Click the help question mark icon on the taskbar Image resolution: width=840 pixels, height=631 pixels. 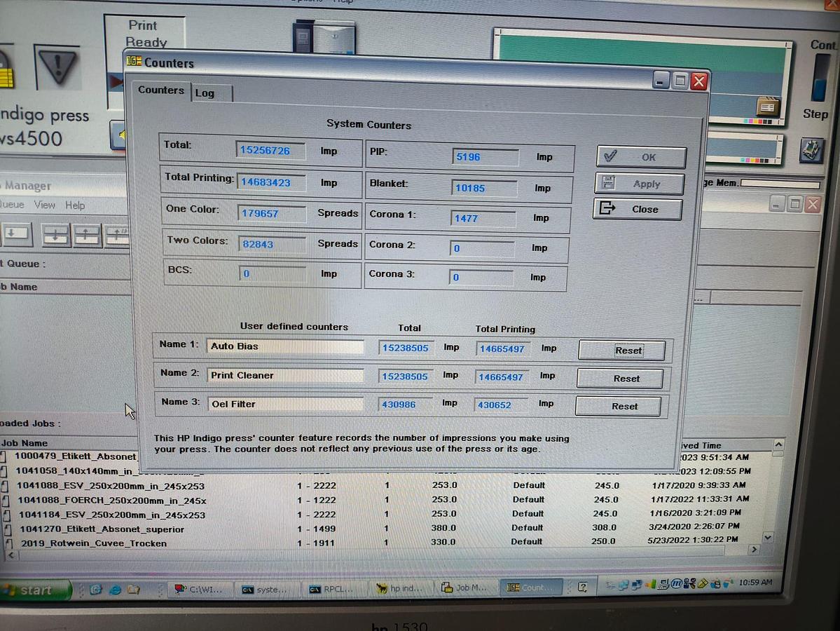pos(582,588)
